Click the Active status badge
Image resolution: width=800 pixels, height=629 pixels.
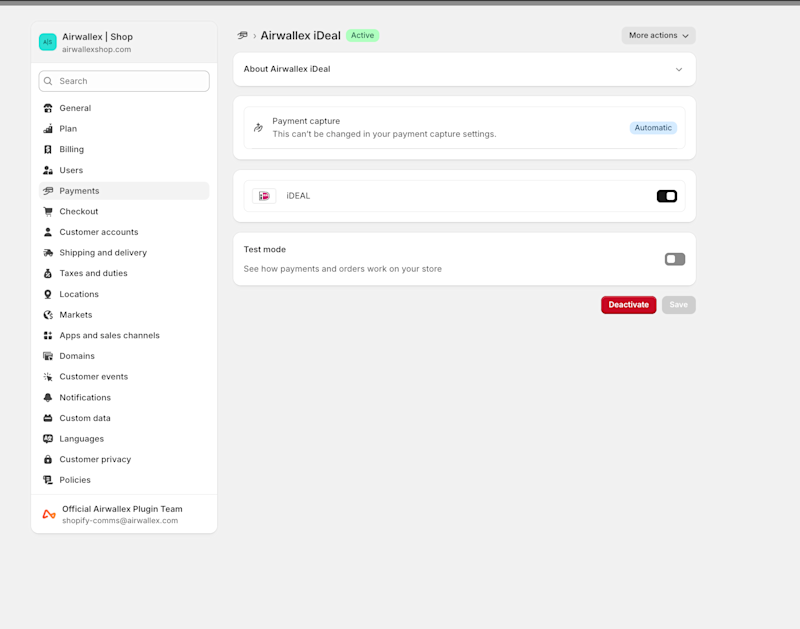(x=362, y=35)
